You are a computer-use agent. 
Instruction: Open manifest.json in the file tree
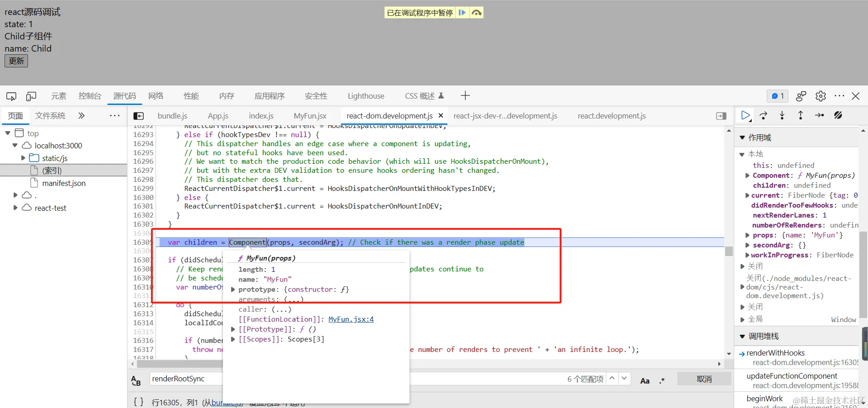(x=64, y=183)
